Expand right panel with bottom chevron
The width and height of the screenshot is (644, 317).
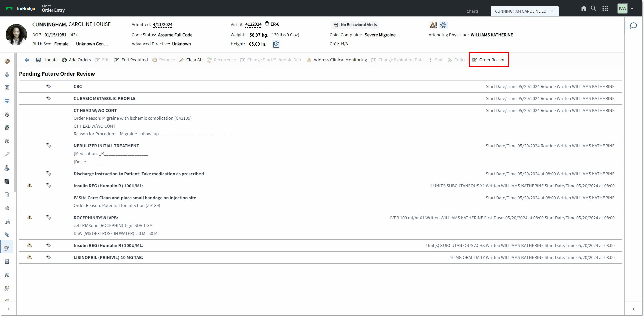[x=633, y=309]
